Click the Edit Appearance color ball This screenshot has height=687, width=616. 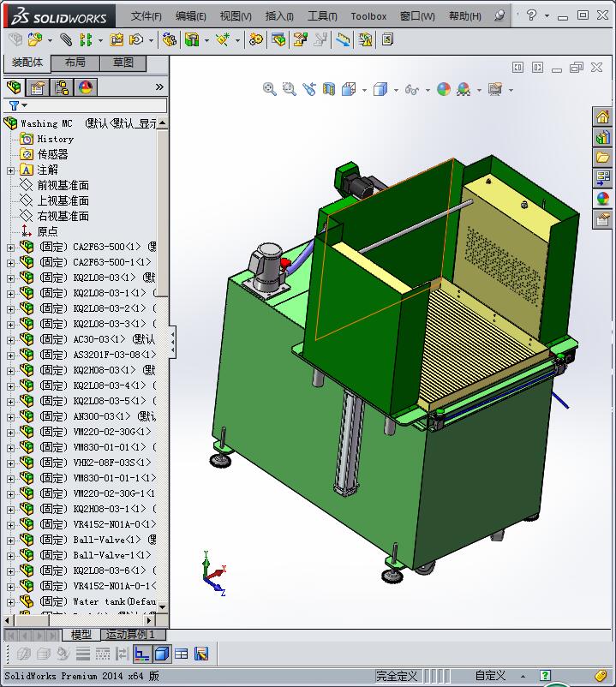(x=444, y=89)
